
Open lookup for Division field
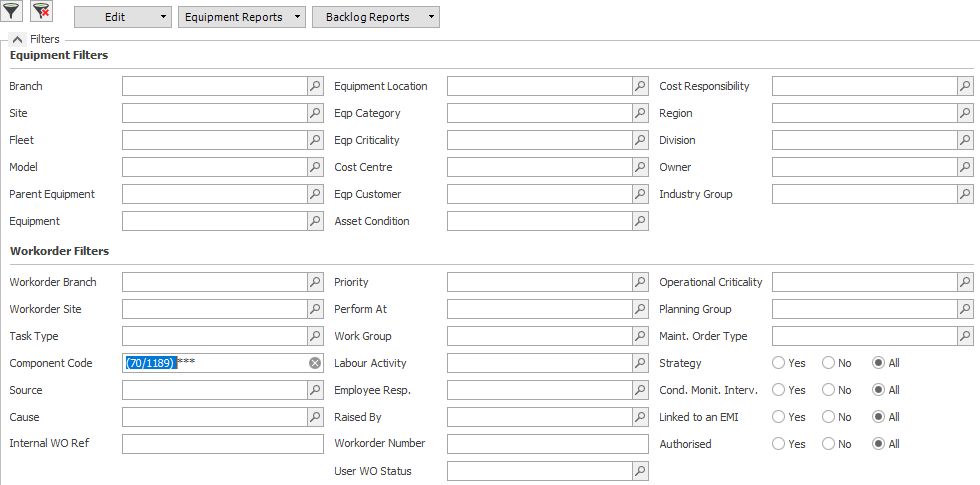[965, 140]
